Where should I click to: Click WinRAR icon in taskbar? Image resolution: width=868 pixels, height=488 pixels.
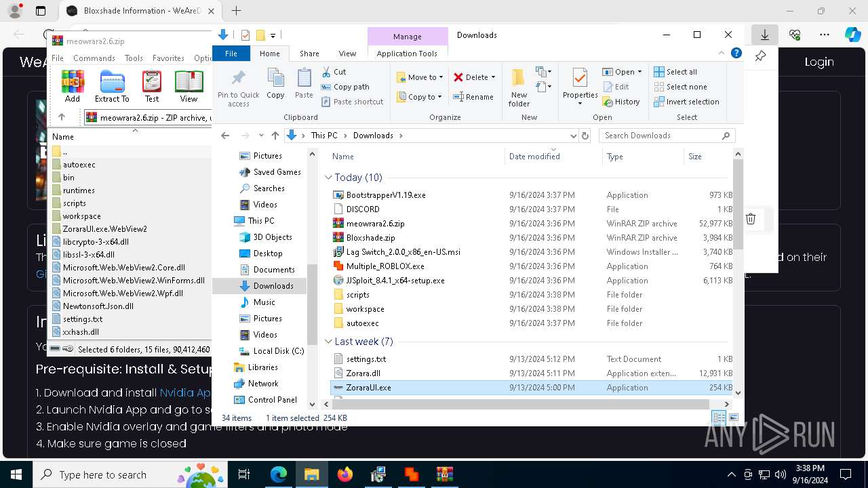point(445,474)
